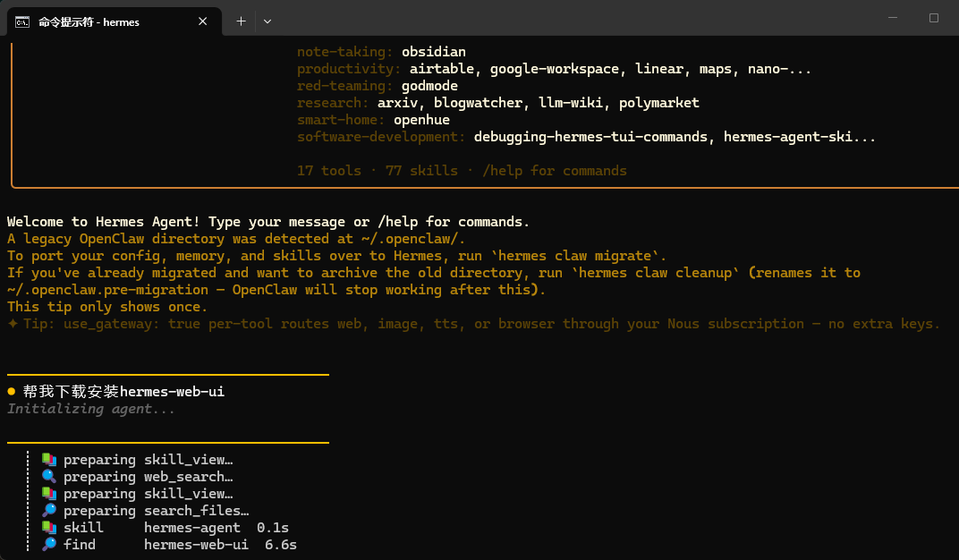Click 'preparing search_files…' line
This screenshot has height=560, width=959.
pos(156,511)
